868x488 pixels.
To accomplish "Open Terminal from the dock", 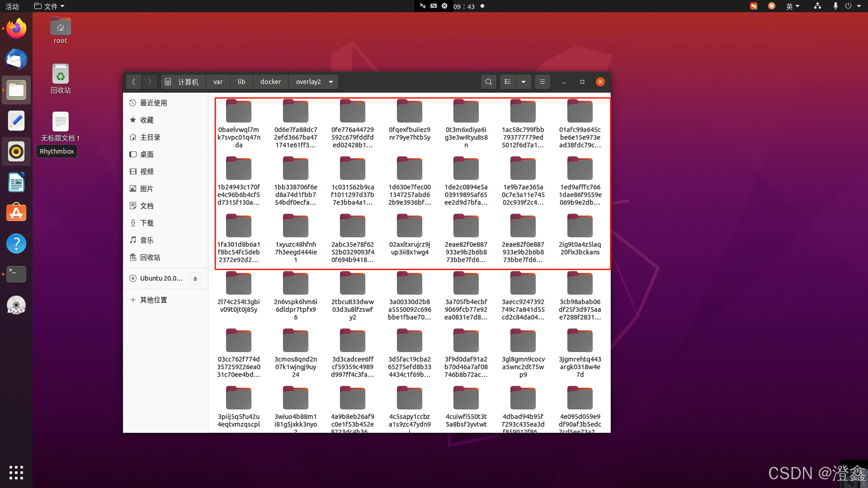I will (16, 274).
